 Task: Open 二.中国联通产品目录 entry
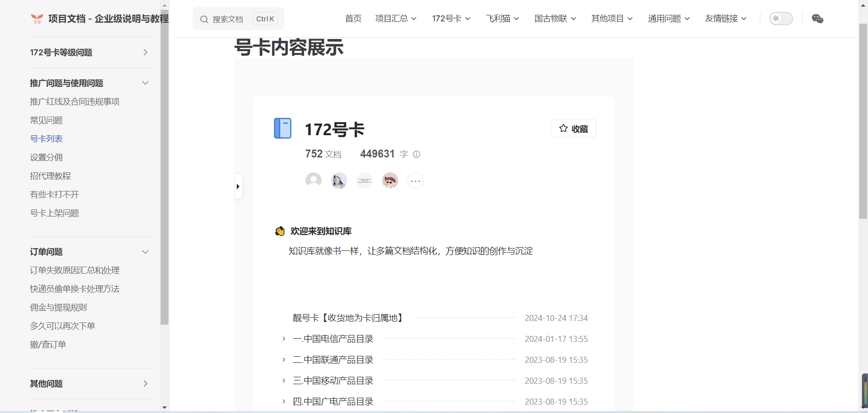click(x=333, y=360)
